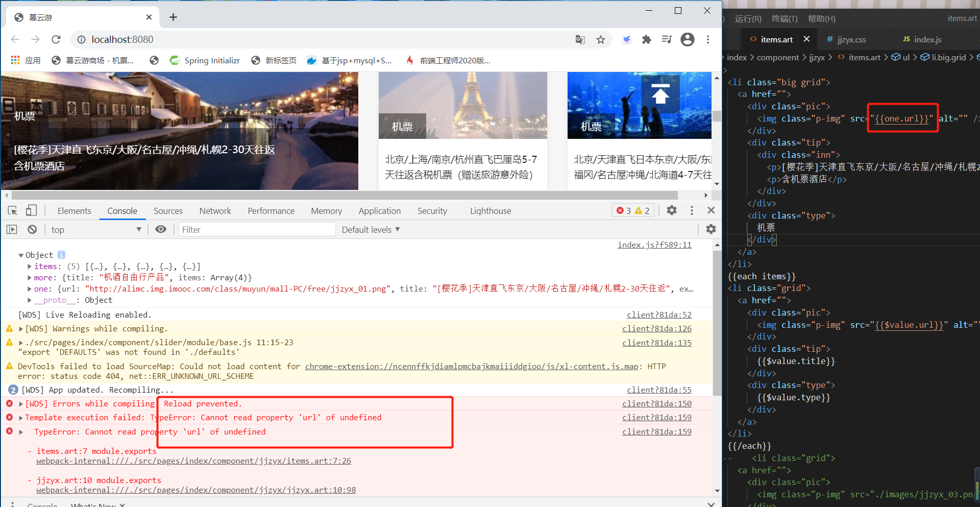Click the Chrome profile avatar

(x=688, y=39)
